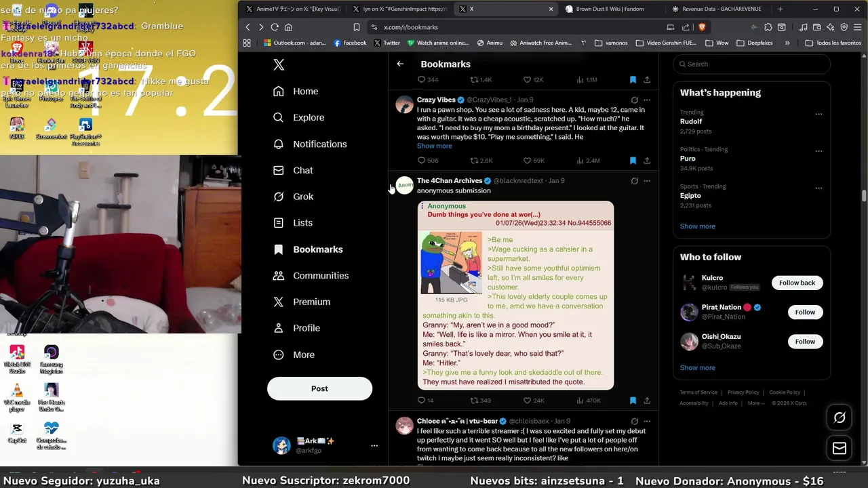868x488 pixels.
Task: Switch to Revenue Data GACHAREVENUE tab
Action: pos(722,9)
